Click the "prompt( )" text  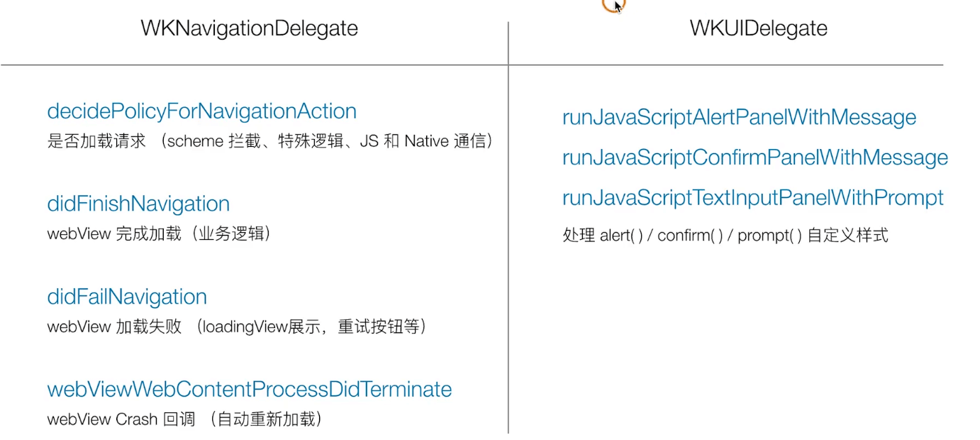[x=769, y=236]
